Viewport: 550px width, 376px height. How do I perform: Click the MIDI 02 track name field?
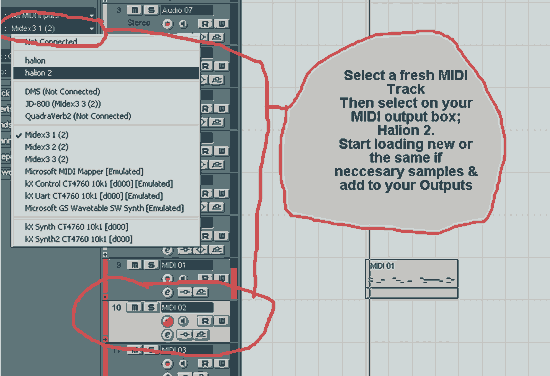coord(187,308)
